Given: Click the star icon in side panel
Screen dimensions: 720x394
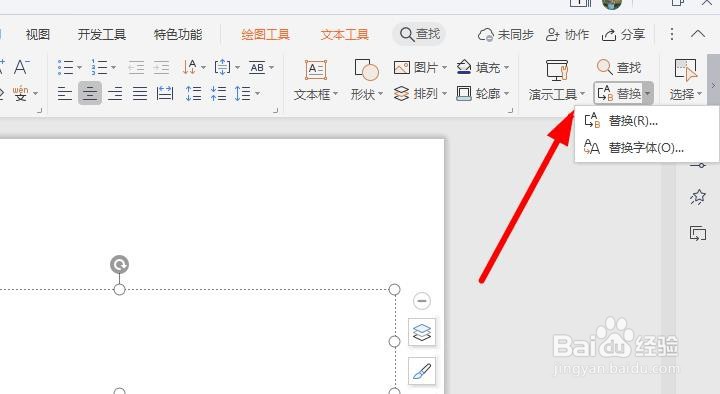Looking at the screenshot, I should 698,197.
